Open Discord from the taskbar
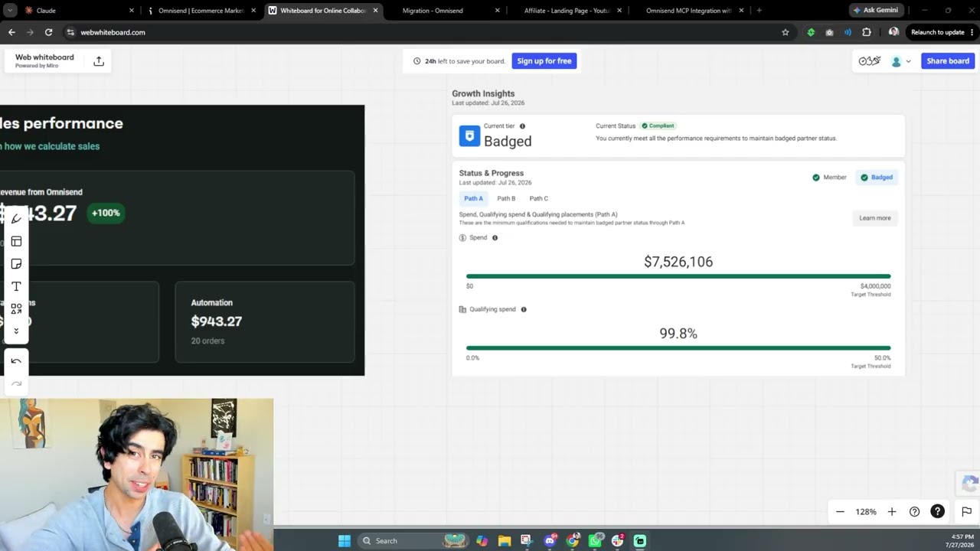 click(550, 540)
